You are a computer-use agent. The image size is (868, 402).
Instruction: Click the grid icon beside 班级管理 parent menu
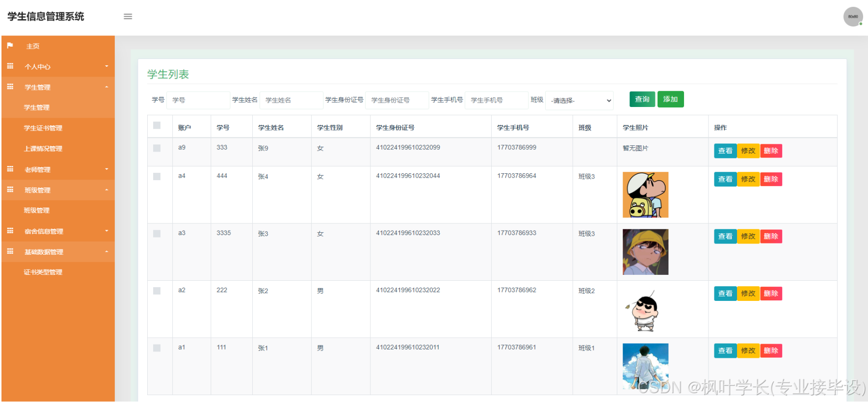click(x=10, y=190)
